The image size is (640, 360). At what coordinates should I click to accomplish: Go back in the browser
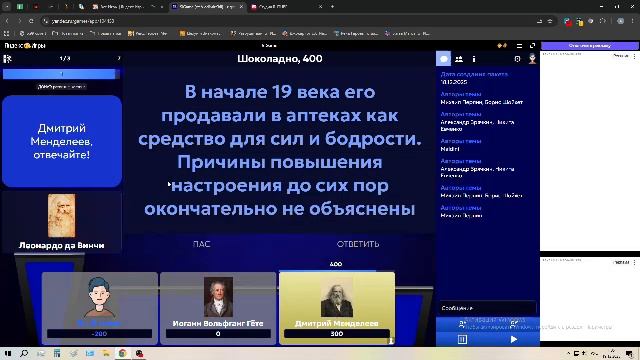point(7,21)
